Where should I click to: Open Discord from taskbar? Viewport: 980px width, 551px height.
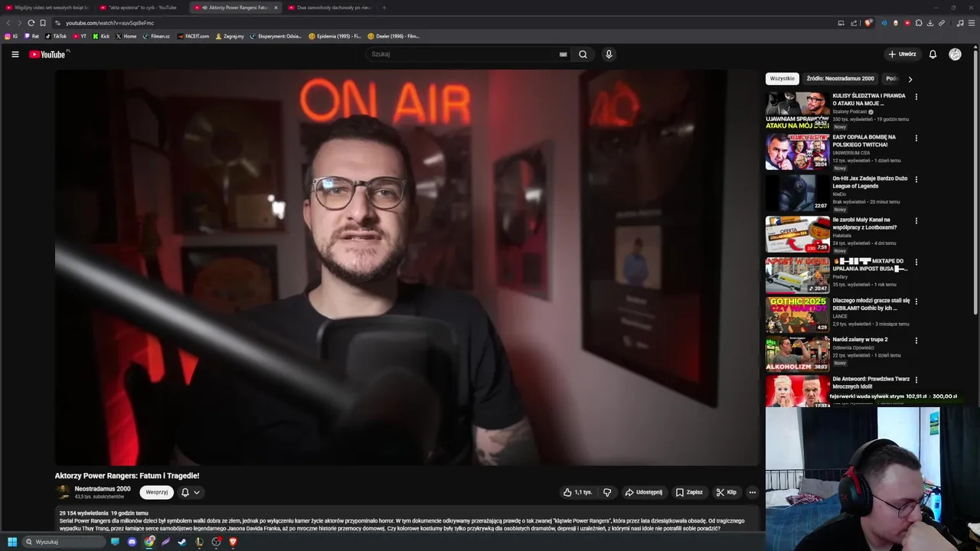click(132, 542)
